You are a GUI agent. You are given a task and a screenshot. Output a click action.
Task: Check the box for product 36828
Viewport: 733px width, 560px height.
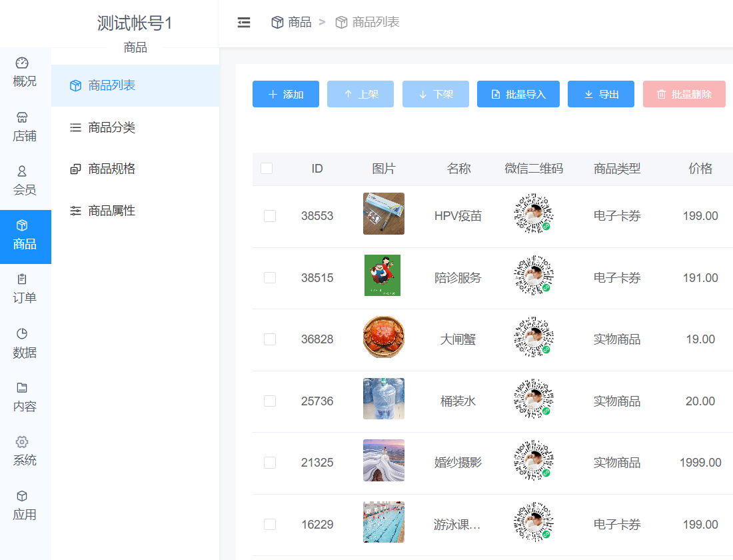point(270,339)
